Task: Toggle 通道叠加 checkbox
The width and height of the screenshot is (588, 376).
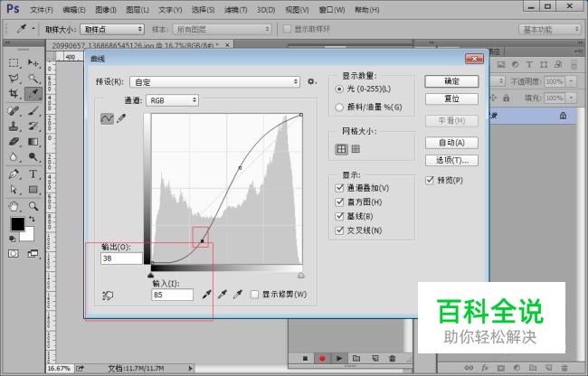Action: point(339,188)
